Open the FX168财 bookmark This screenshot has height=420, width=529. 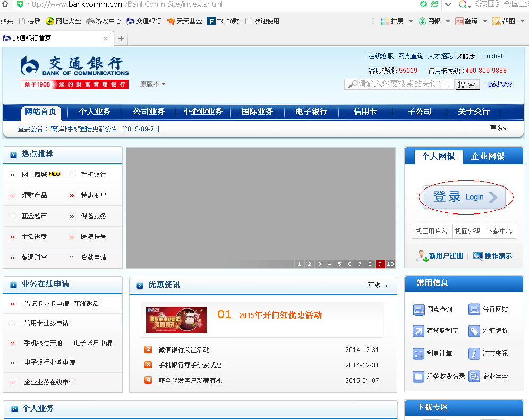coord(224,21)
